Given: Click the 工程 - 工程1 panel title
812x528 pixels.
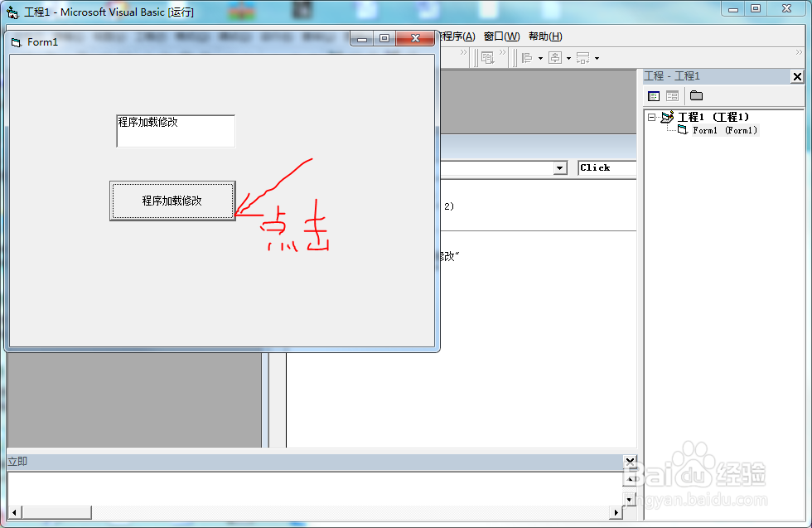Looking at the screenshot, I should (x=672, y=76).
